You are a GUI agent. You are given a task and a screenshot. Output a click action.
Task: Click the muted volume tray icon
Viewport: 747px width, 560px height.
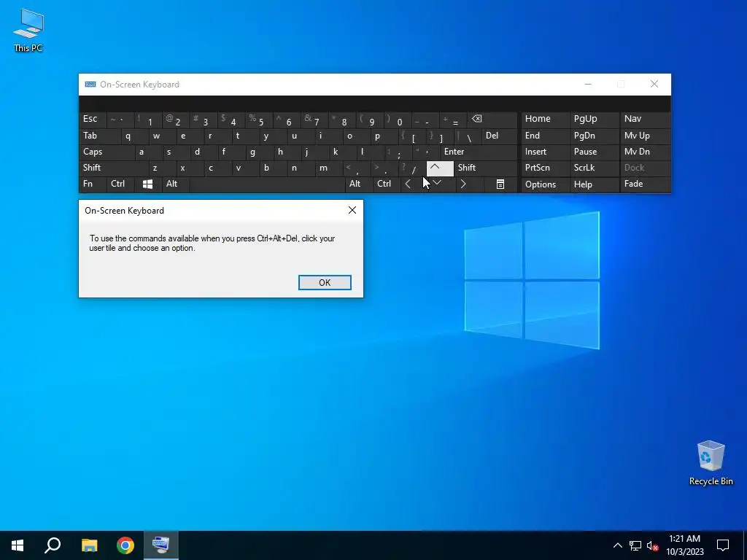653,545
